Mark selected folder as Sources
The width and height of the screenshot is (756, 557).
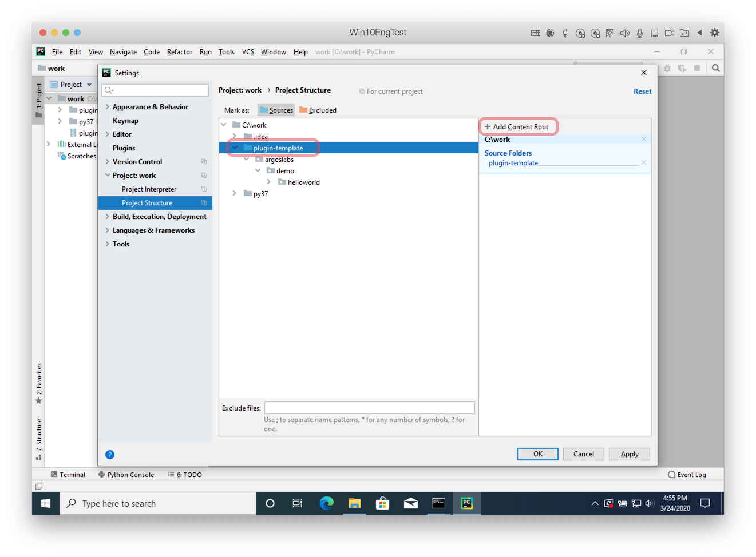276,110
